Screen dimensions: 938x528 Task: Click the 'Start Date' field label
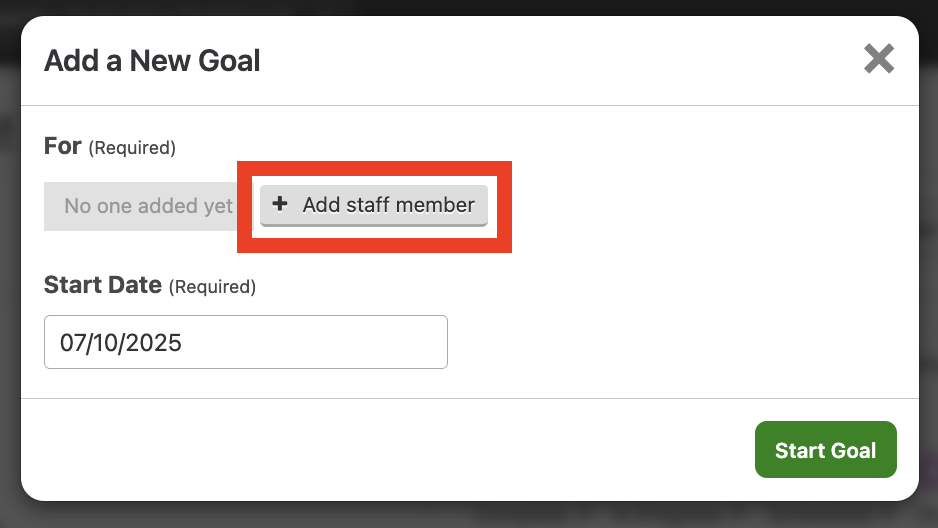point(103,285)
